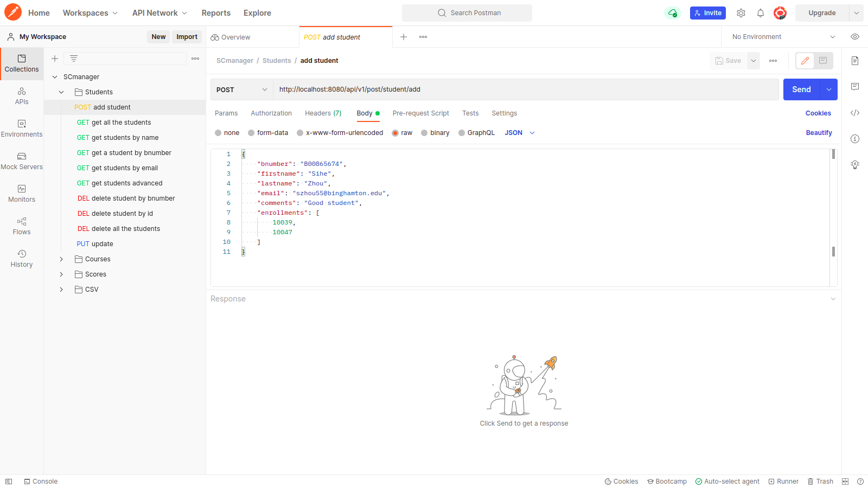Open the Send button dropdown arrow
The height and width of the screenshot is (488, 868).
(828, 89)
